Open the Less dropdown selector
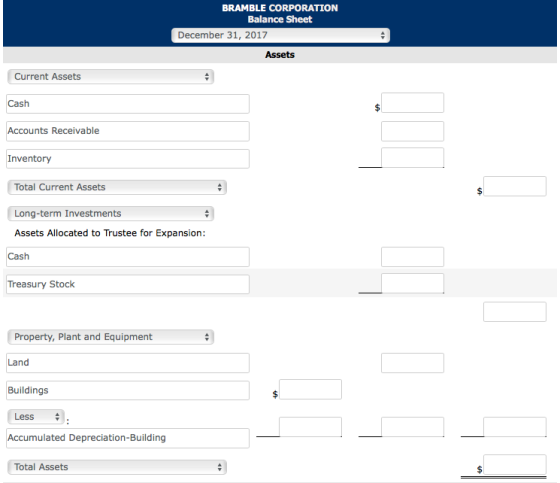This screenshot has width=560, height=483. tap(36, 417)
